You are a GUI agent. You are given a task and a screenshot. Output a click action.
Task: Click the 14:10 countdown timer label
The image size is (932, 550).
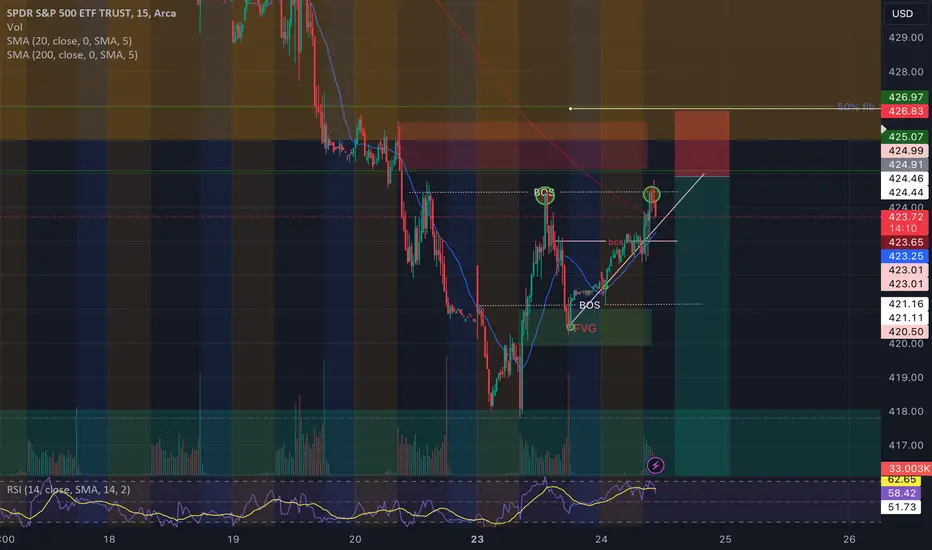(905, 228)
